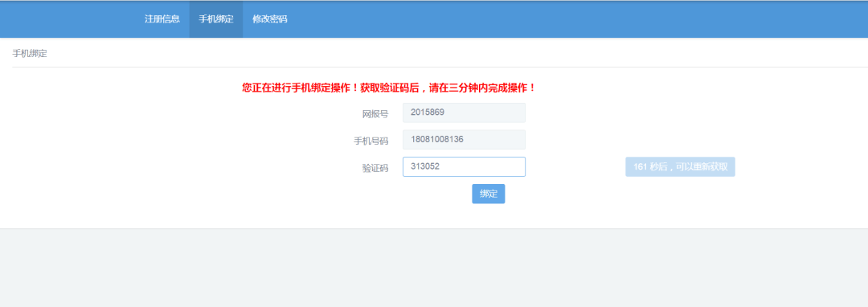
Task: Click the 161 秒后 resend countdown button
Action: tap(681, 166)
